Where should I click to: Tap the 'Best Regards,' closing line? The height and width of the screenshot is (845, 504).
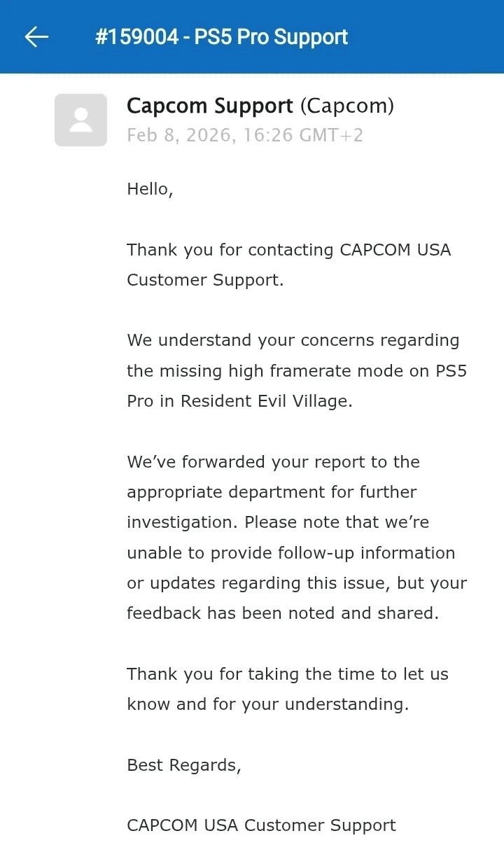[x=183, y=765]
